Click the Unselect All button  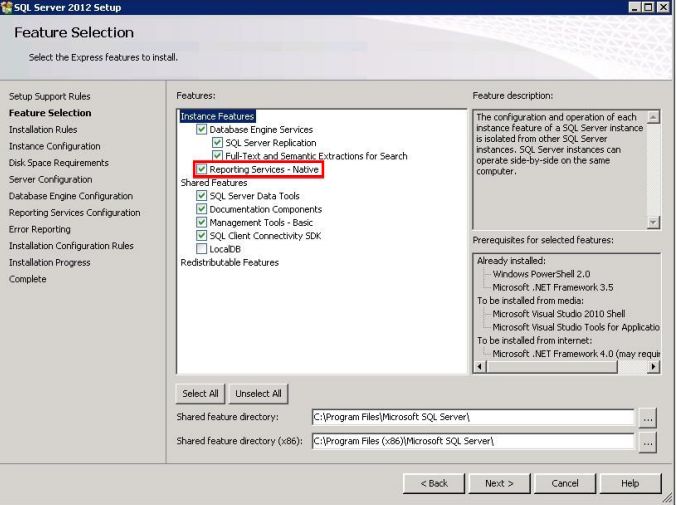tap(258, 394)
